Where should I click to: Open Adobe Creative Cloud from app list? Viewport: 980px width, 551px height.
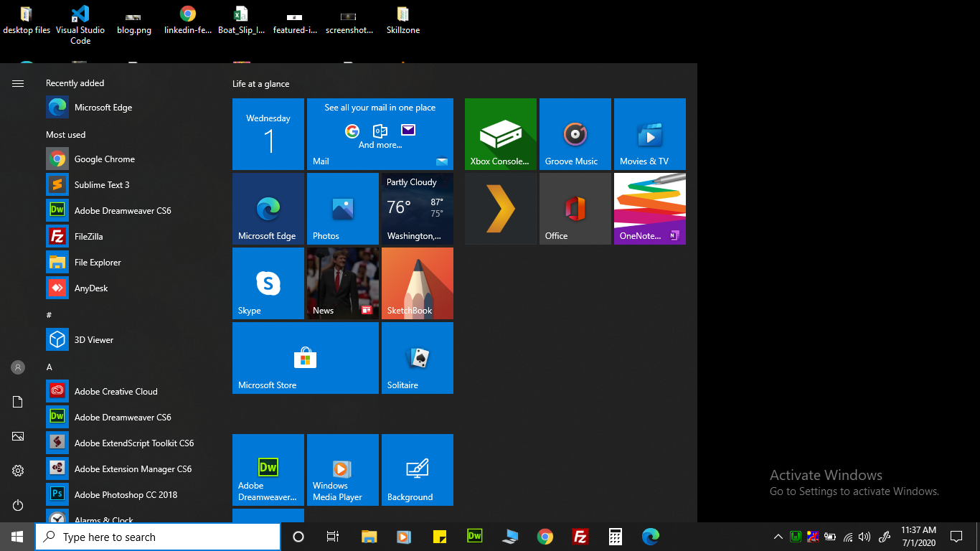[x=116, y=392]
